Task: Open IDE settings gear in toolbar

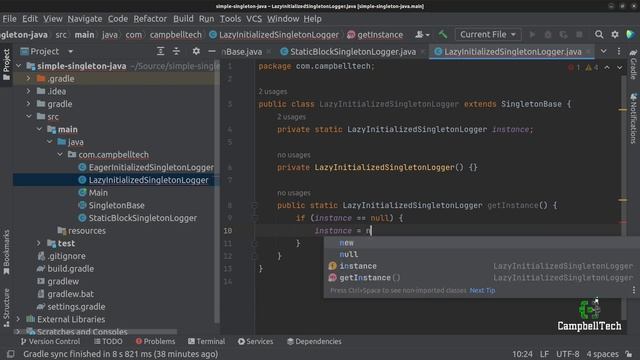Action: (615, 35)
